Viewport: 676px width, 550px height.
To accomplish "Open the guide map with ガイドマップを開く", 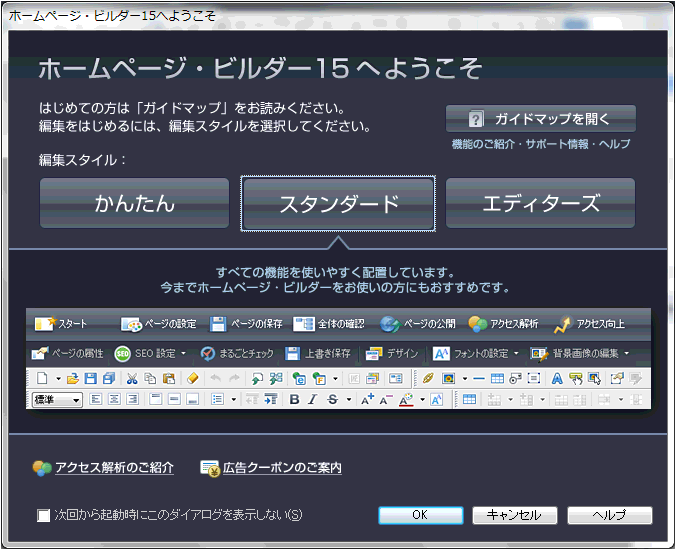I will tap(541, 119).
